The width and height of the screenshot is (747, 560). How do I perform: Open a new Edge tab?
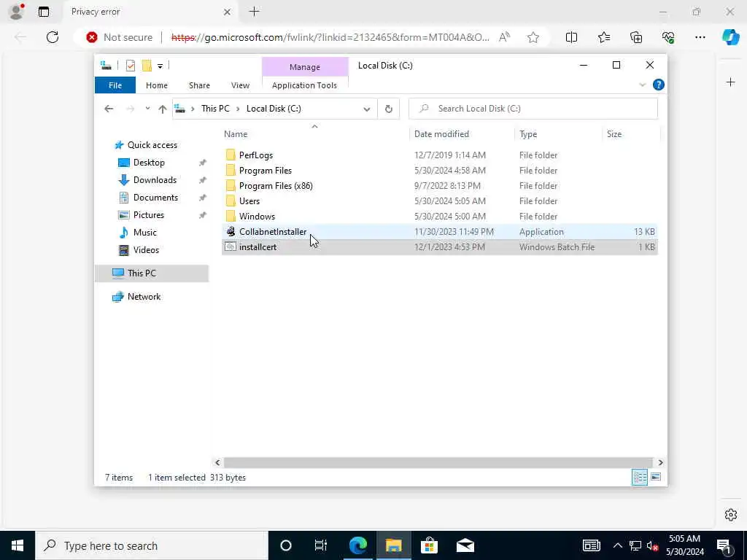(x=254, y=12)
